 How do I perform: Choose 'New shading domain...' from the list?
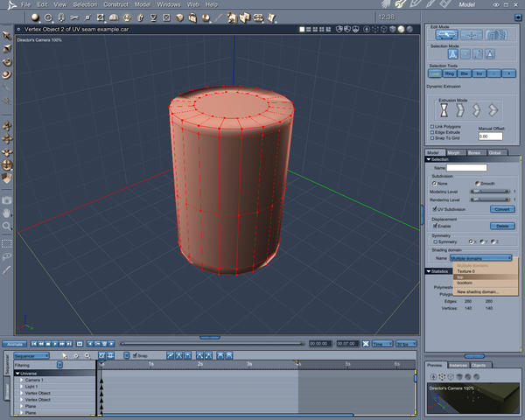[479, 291]
